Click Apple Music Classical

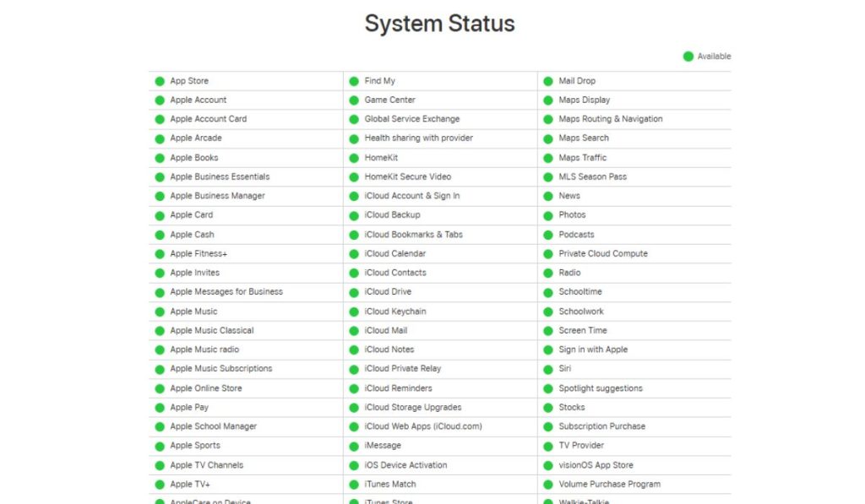pyautogui.click(x=212, y=330)
